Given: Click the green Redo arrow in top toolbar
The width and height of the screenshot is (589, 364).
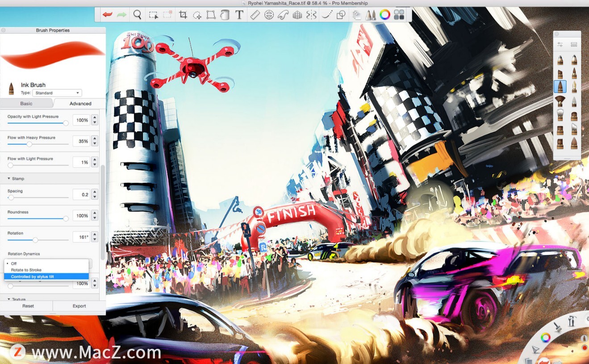Looking at the screenshot, I should coord(121,15).
